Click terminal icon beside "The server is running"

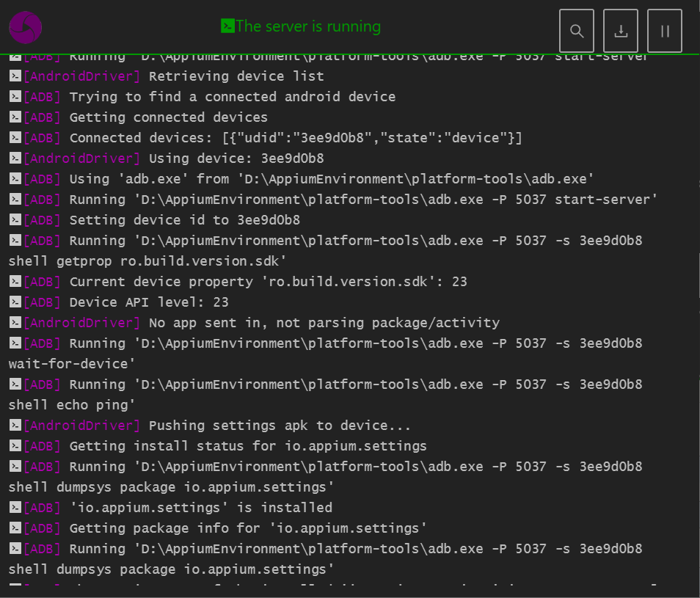pyautogui.click(x=227, y=26)
